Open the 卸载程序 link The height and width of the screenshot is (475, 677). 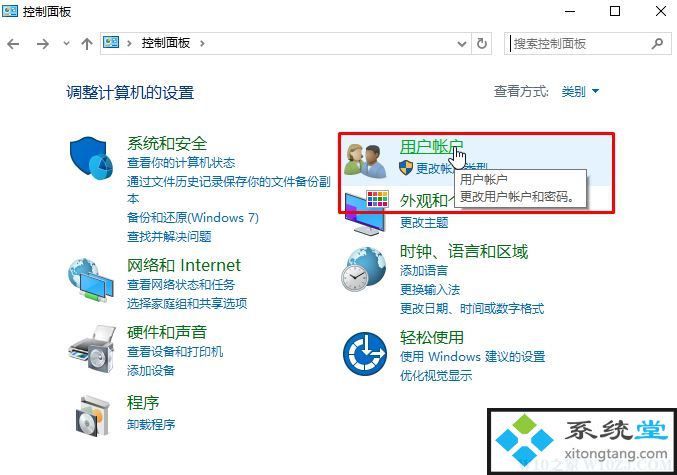coord(151,424)
